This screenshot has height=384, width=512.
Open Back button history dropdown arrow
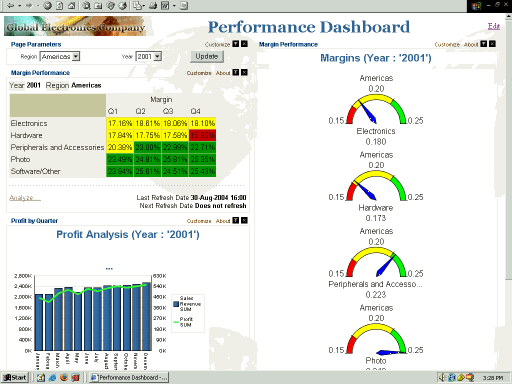[x=20, y=5]
